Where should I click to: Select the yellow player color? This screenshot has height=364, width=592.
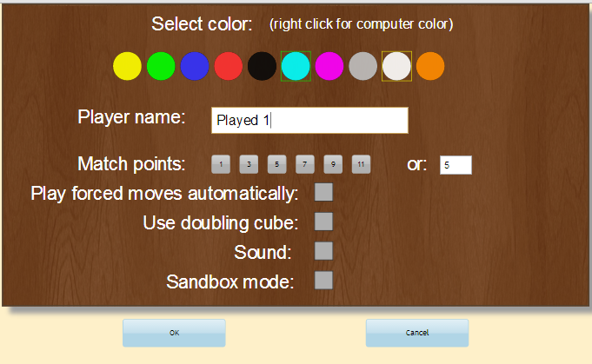pyautogui.click(x=127, y=67)
